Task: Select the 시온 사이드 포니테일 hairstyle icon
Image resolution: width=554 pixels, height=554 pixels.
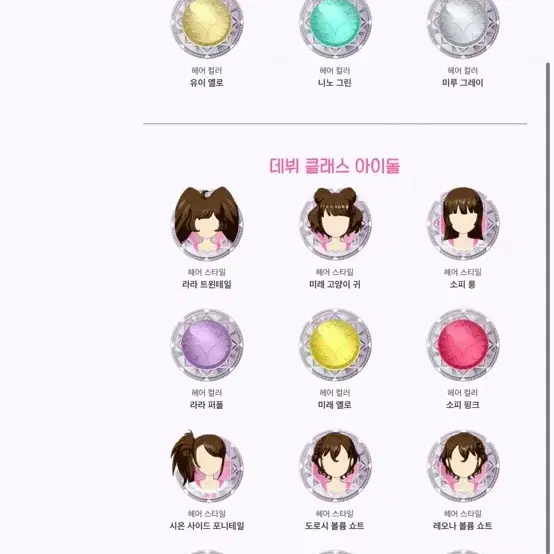Action: coord(207,466)
